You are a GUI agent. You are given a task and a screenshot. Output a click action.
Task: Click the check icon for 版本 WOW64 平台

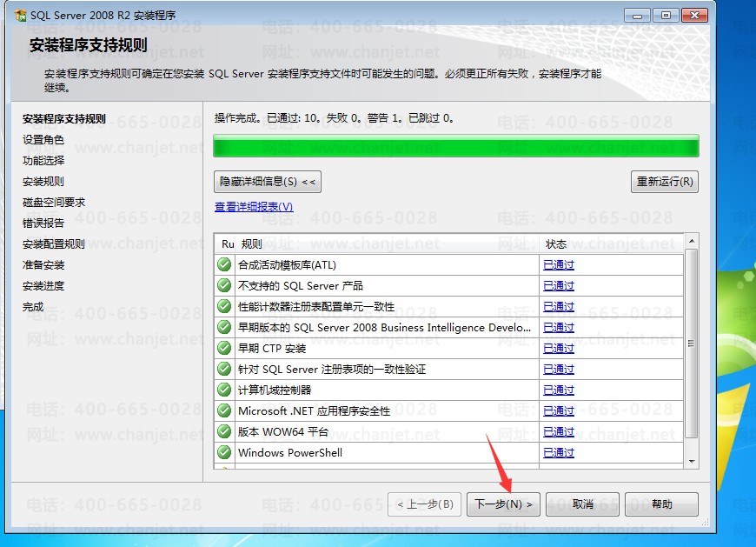tap(224, 431)
